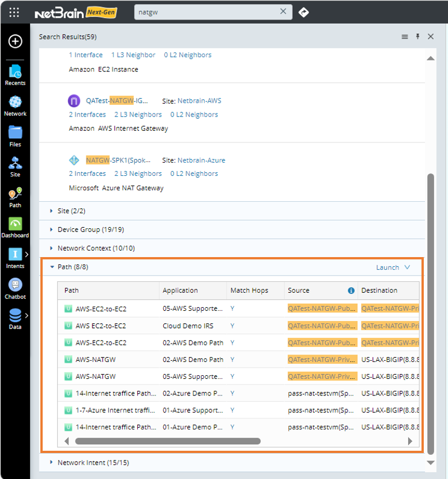Open the Path tool in sidebar
Image resolution: width=448 pixels, height=479 pixels.
coord(15,197)
